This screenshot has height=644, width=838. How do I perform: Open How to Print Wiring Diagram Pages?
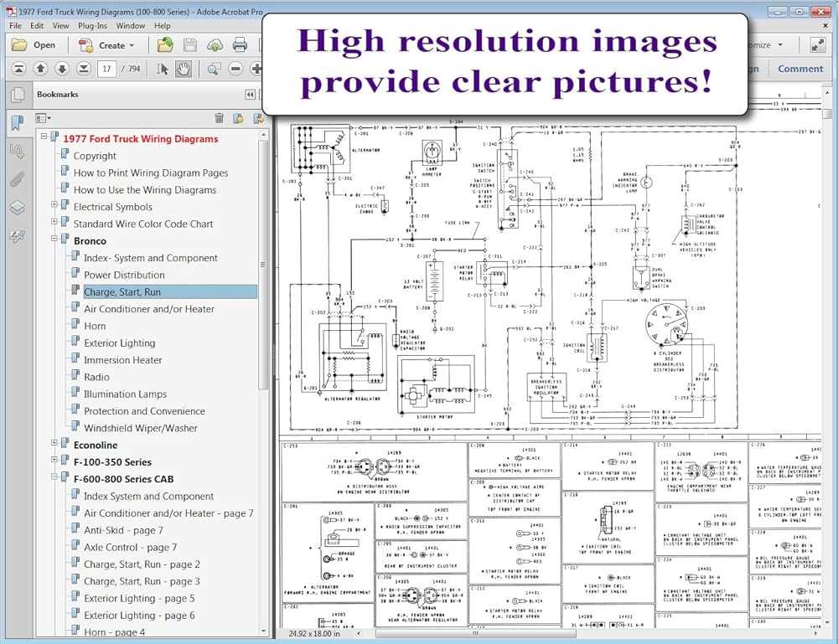pyautogui.click(x=151, y=173)
